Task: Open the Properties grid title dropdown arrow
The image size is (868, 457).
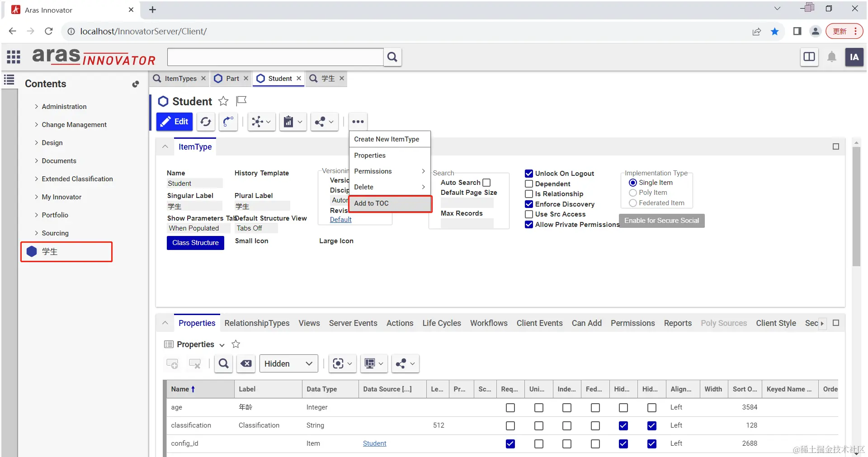Action: tap(222, 345)
